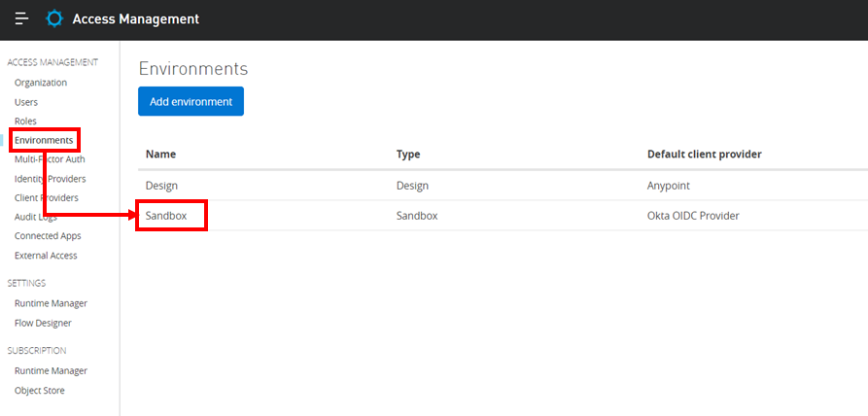Go to the Users page
Image resolution: width=868 pixels, height=416 pixels.
26,102
